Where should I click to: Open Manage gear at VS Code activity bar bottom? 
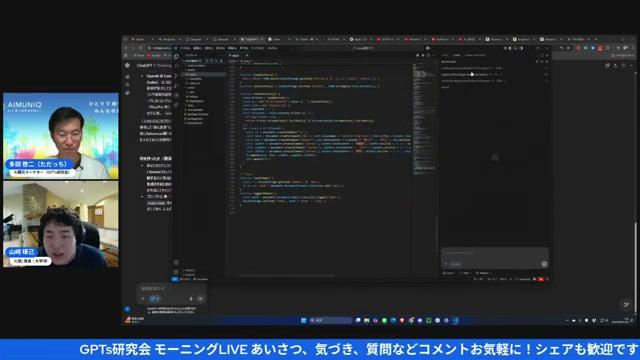tap(176, 271)
